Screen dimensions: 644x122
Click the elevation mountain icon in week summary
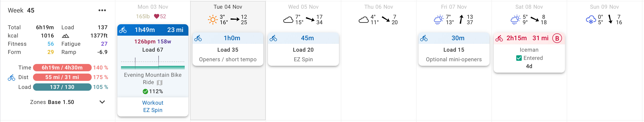tap(66, 36)
